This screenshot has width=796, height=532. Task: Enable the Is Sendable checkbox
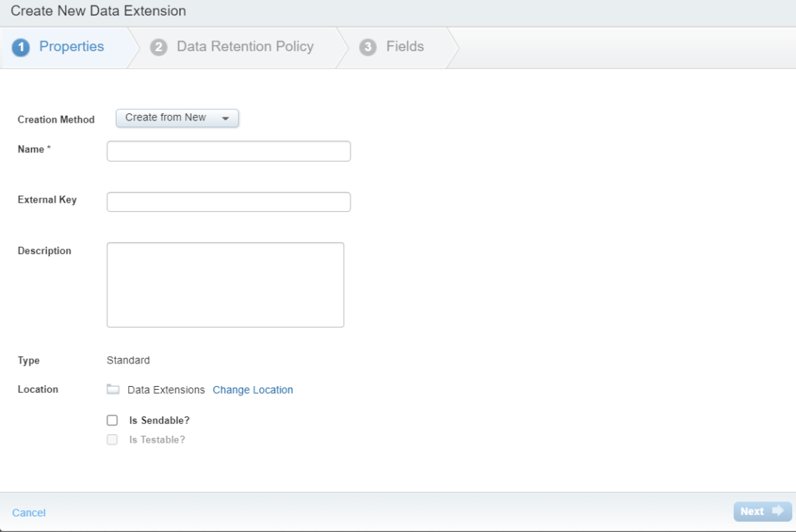click(111, 419)
